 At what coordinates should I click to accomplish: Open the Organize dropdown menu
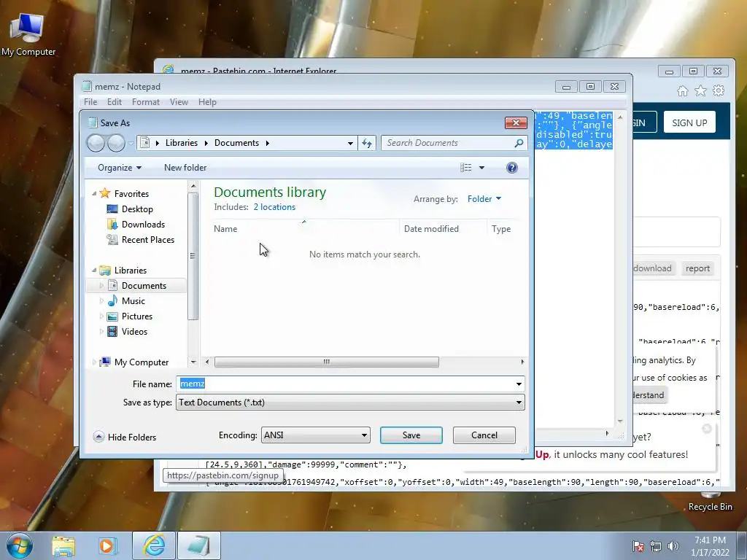click(119, 168)
